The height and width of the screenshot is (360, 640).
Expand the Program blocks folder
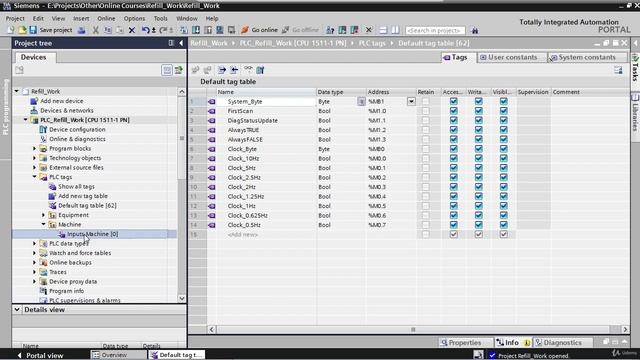point(35,149)
